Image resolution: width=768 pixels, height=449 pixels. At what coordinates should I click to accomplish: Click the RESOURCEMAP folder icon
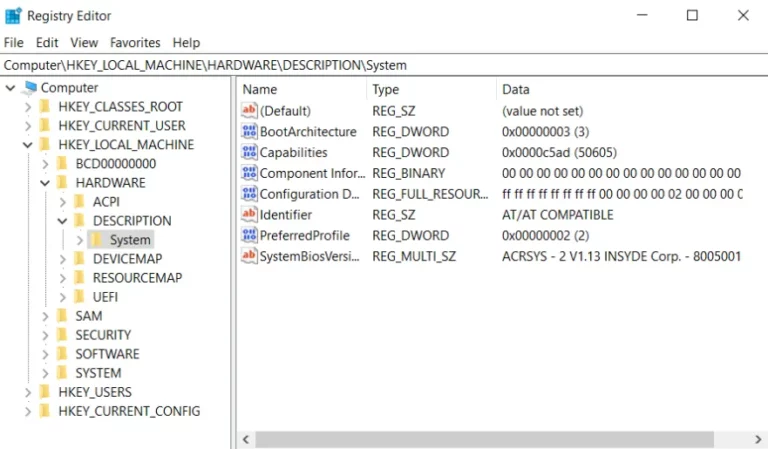click(x=79, y=278)
